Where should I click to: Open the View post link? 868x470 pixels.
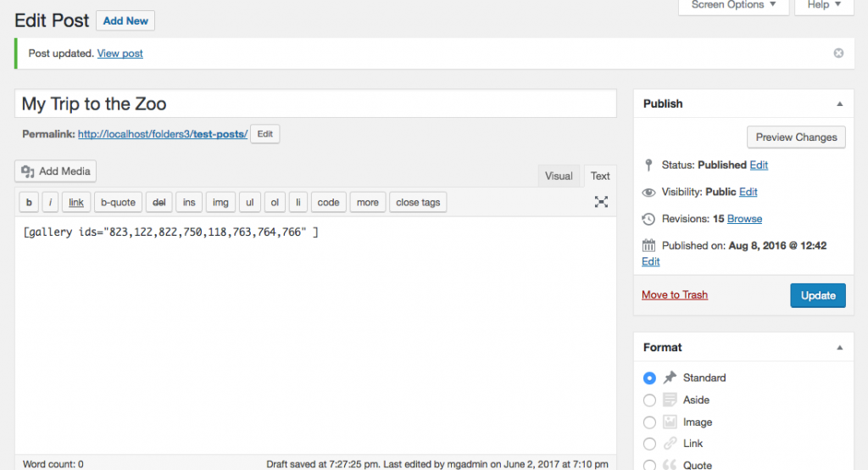pyautogui.click(x=120, y=53)
